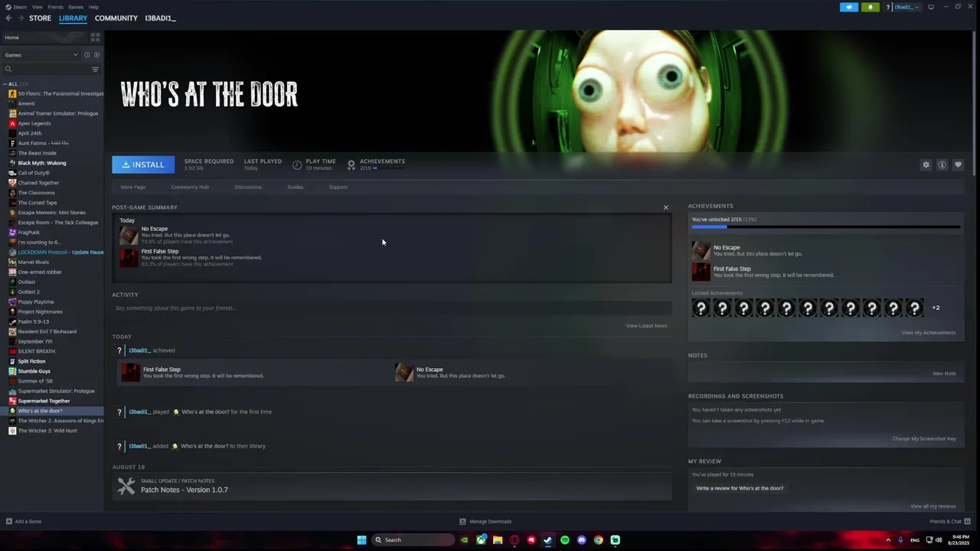Click View Latest News
Image resolution: width=980 pixels, height=551 pixels.
[x=646, y=326]
